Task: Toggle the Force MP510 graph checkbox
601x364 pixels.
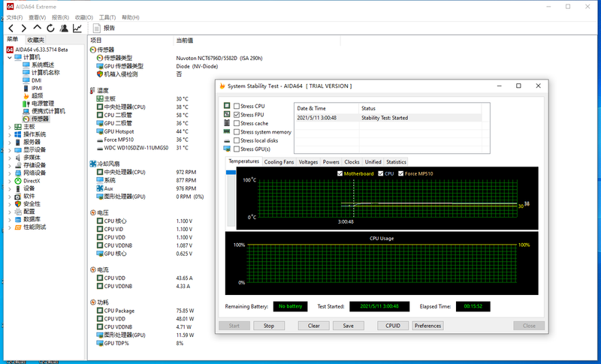Action: click(401, 173)
